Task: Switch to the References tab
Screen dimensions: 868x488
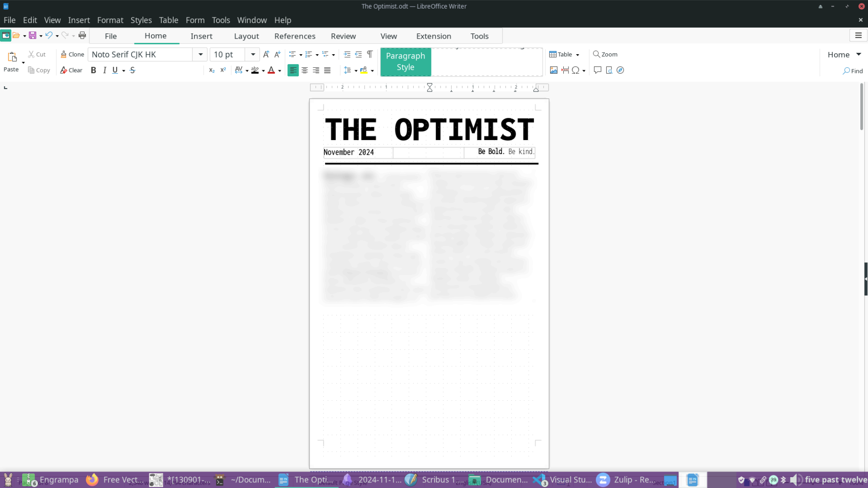Action: [x=295, y=36]
